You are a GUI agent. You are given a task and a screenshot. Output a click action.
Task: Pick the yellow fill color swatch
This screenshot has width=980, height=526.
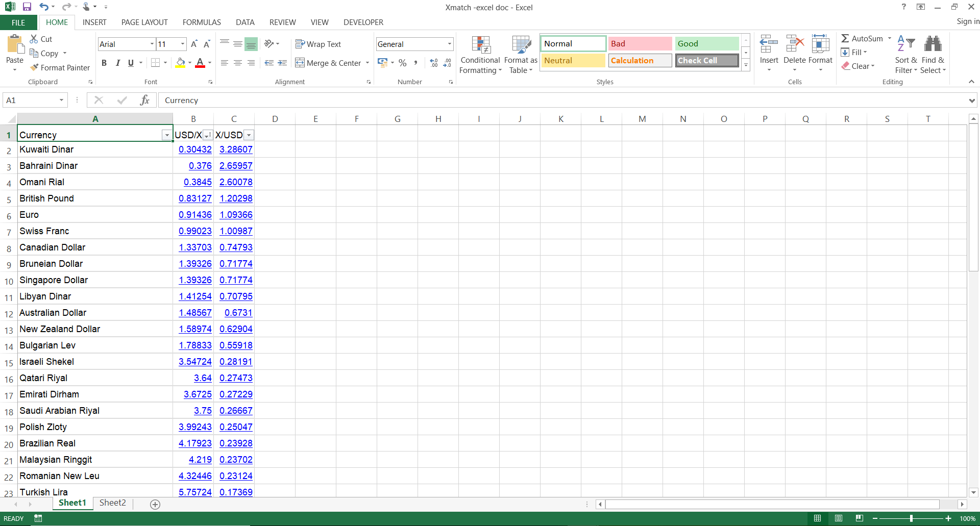(x=180, y=66)
